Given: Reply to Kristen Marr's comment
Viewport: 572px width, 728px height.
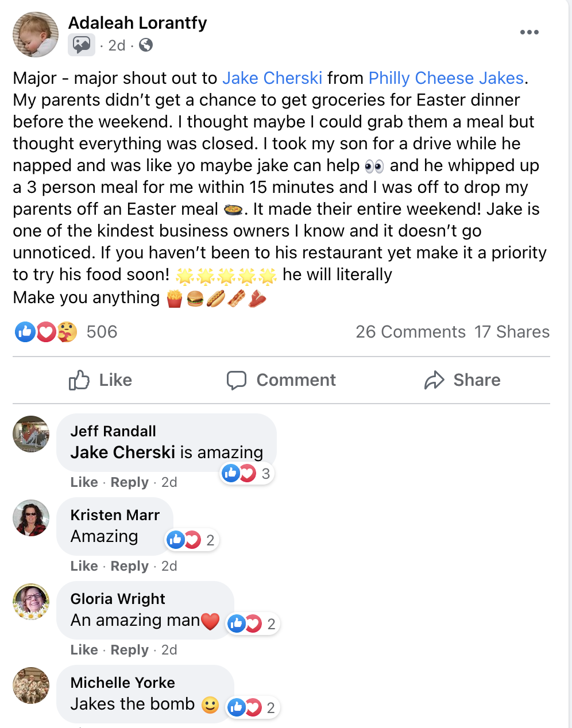Looking at the screenshot, I should pos(130,566).
